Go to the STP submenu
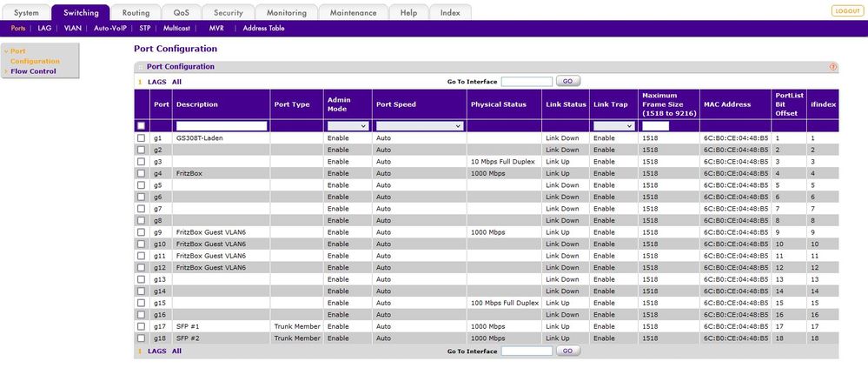The image size is (868, 368). (x=145, y=28)
